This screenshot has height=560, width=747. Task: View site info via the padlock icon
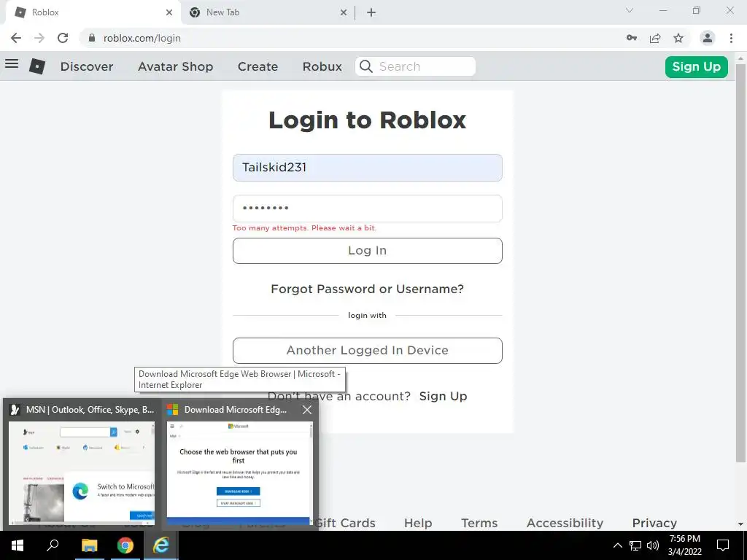click(x=92, y=38)
